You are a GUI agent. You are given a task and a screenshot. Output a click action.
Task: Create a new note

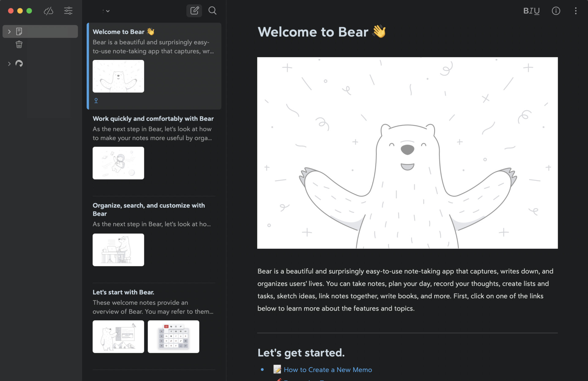click(194, 11)
